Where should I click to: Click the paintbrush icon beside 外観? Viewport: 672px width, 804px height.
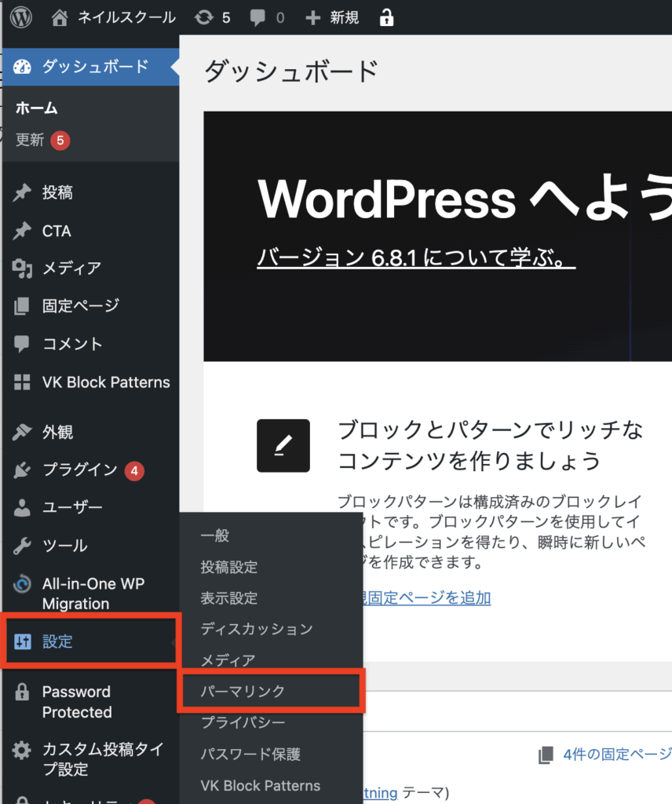click(x=22, y=433)
